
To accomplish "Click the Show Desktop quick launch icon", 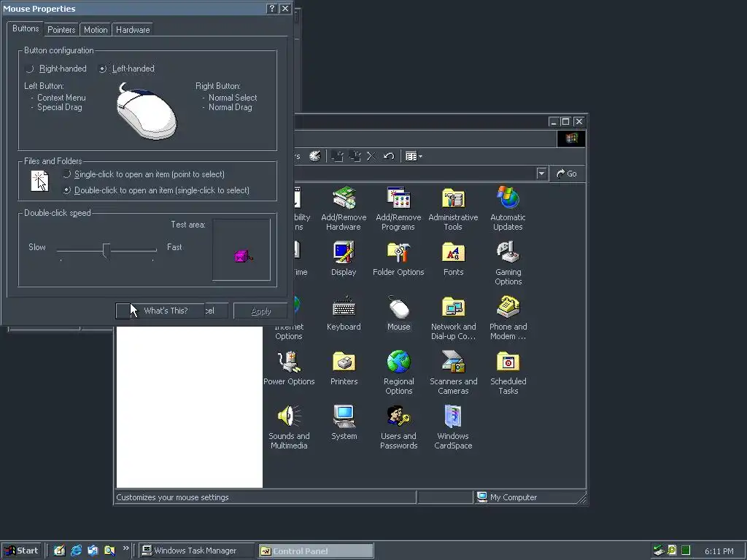I will pyautogui.click(x=59, y=551).
